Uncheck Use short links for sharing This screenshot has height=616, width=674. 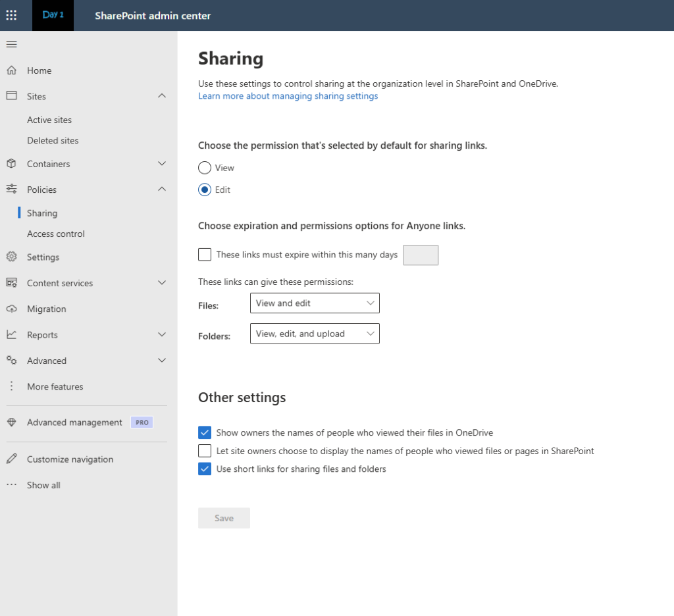pyautogui.click(x=205, y=469)
